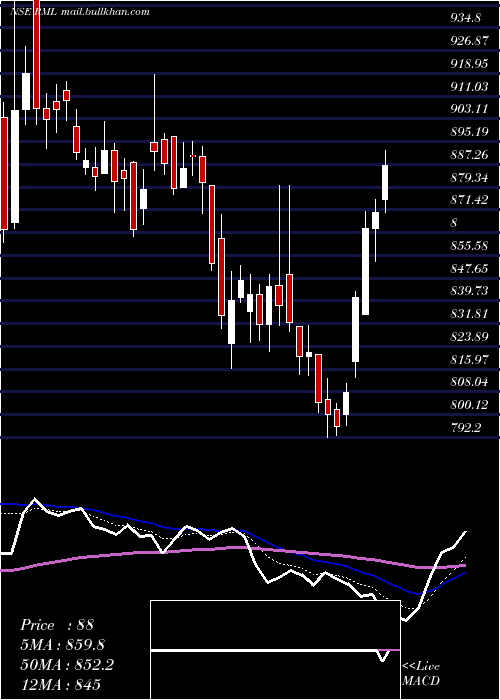Click the 847.65 price axis label
500x700 pixels.
[x=469, y=268]
